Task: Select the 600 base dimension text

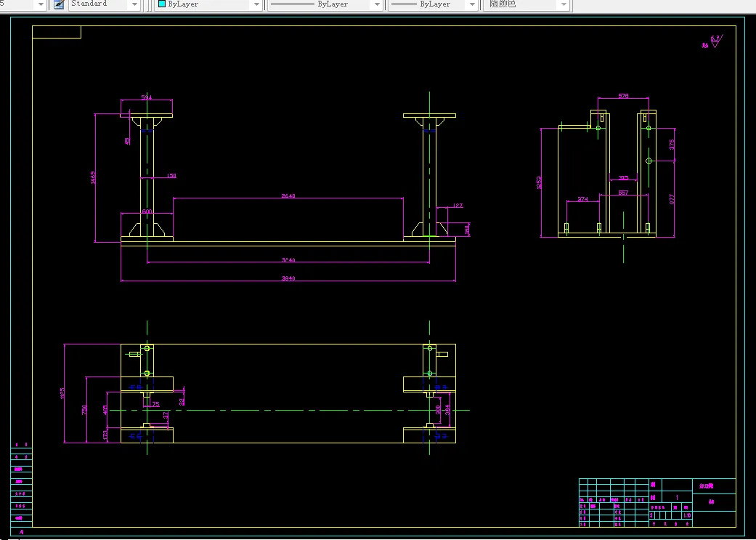Action: pos(147,211)
